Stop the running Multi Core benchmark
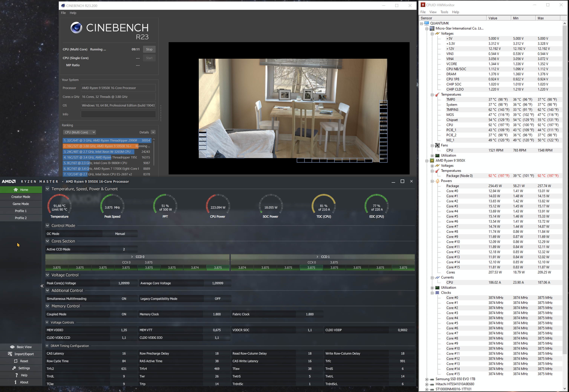This screenshot has width=569, height=392. coord(149,49)
